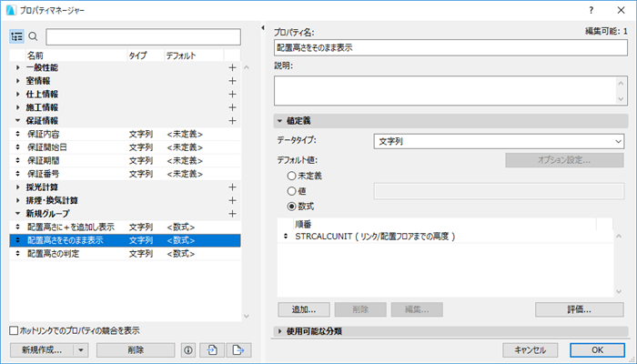Collapse the left panel with small arrow
The width and height of the screenshot is (637, 364).
pos(262,28)
